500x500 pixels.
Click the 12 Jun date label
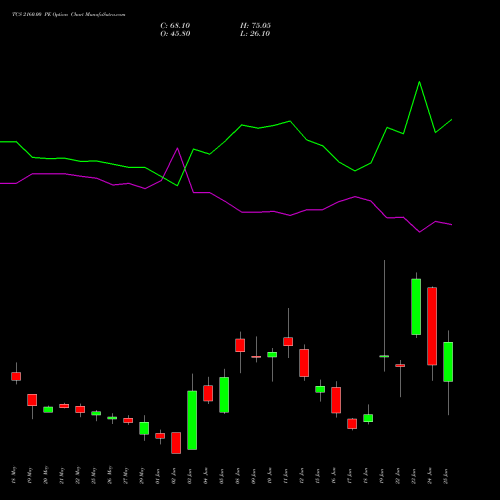(x=302, y=476)
